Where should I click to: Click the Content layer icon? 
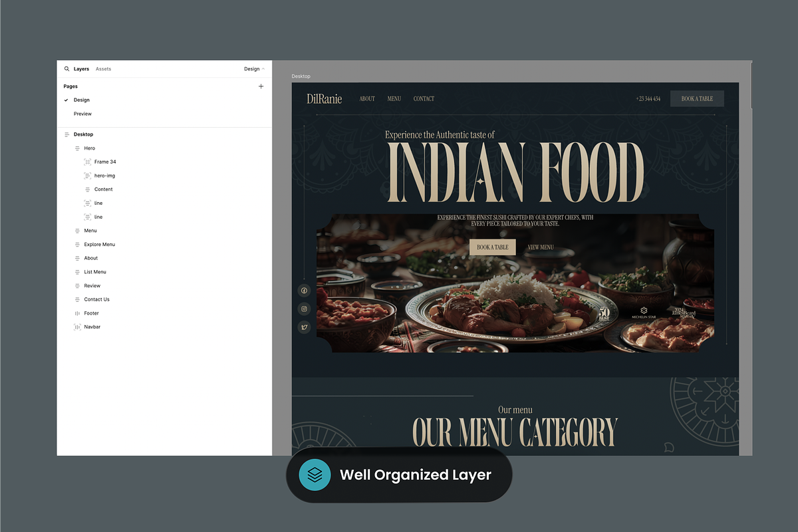click(x=87, y=190)
